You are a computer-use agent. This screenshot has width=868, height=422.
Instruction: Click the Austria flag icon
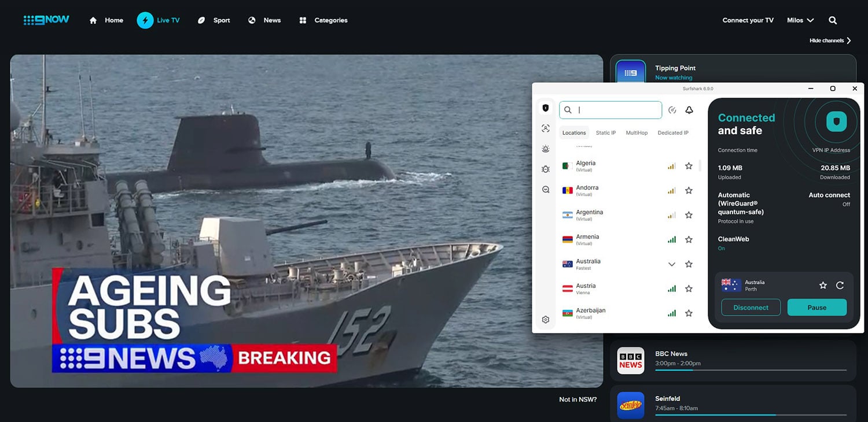click(568, 288)
